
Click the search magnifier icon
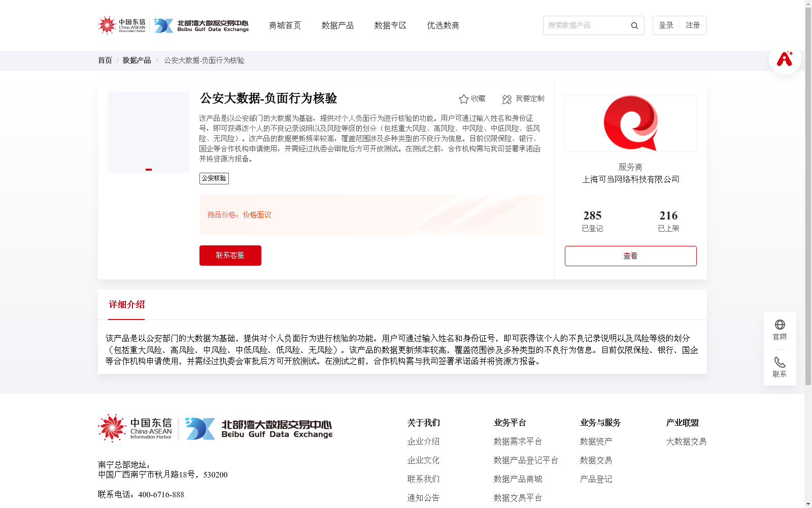tap(634, 25)
